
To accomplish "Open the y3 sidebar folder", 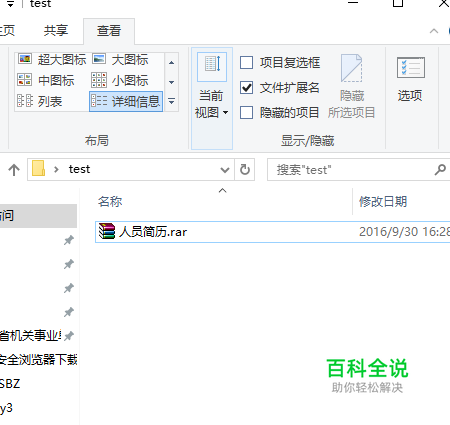I will coord(6,408).
